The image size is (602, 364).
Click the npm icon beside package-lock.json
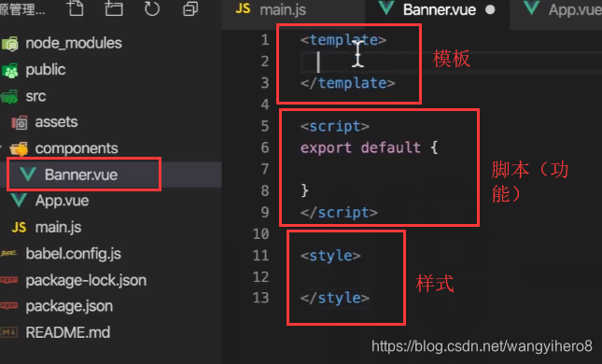tap(8, 280)
